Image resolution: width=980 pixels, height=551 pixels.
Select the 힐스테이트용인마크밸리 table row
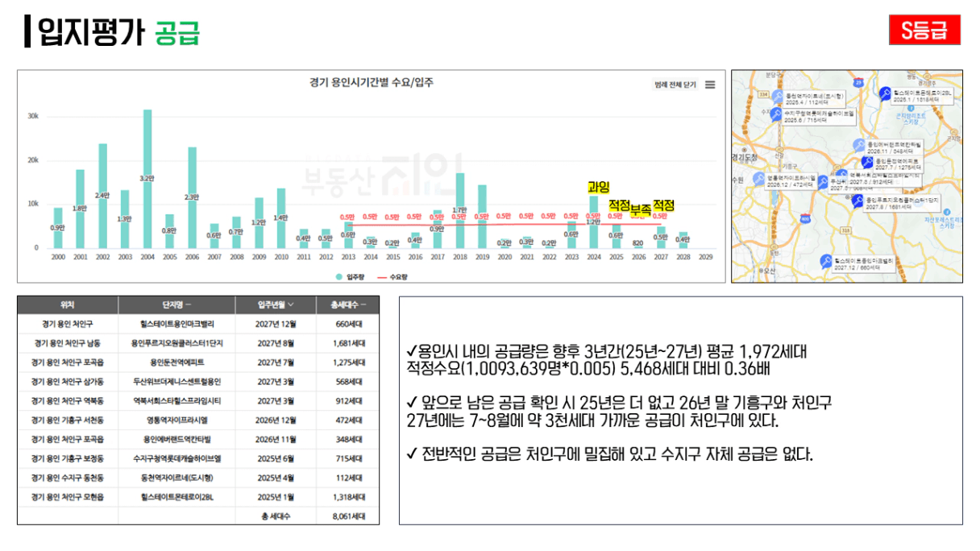tap(198, 324)
